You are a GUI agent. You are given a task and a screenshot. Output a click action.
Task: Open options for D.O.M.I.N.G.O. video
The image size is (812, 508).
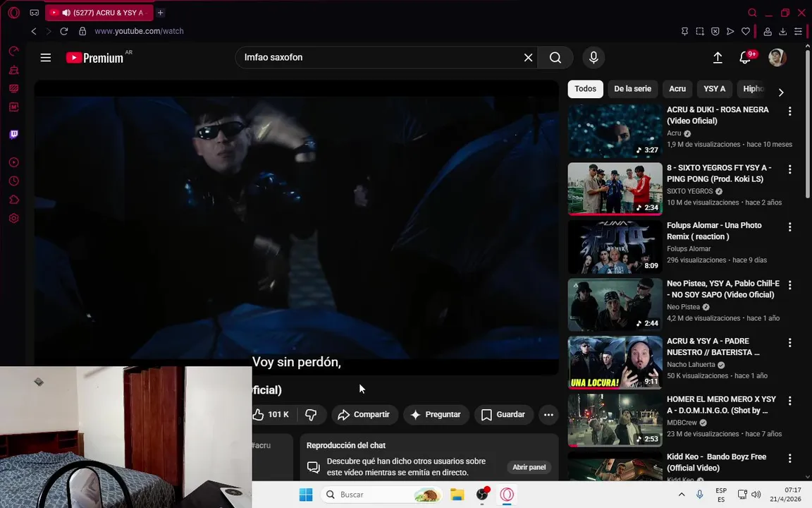tap(789, 400)
